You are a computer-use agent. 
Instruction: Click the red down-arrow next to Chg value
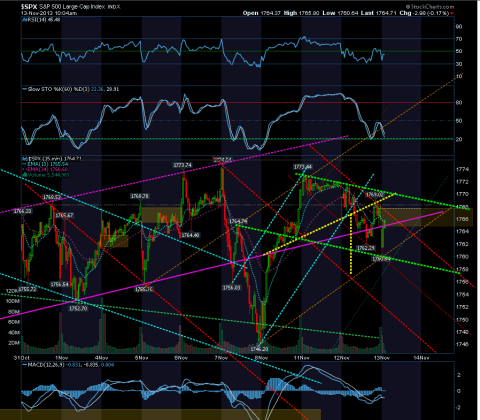(x=452, y=13)
